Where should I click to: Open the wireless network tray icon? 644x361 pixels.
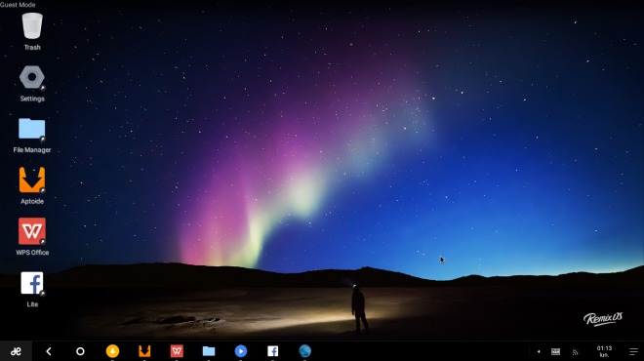click(576, 352)
